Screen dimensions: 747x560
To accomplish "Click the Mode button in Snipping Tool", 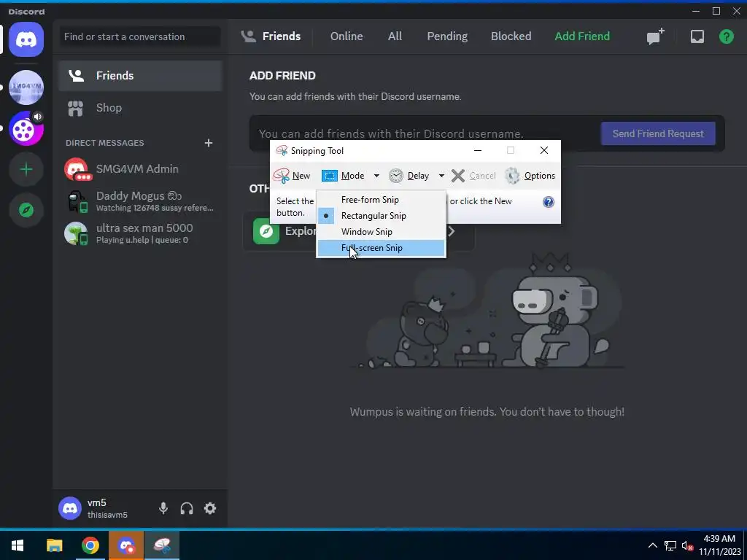I will coord(344,176).
